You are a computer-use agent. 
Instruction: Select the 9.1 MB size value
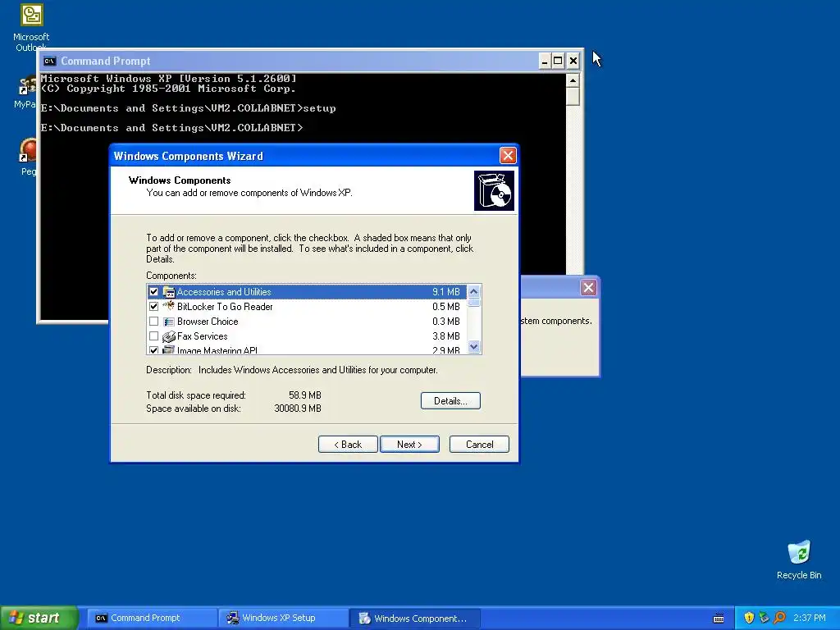click(446, 292)
